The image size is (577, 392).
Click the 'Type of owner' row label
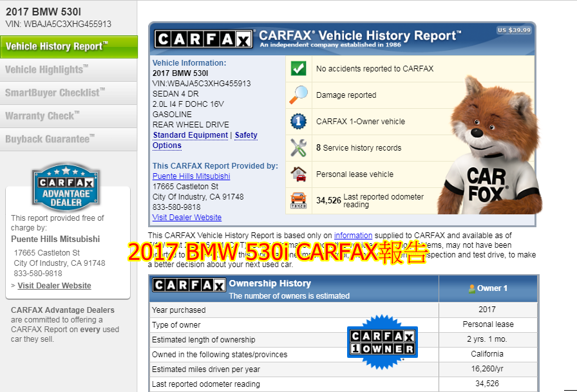[176, 325]
